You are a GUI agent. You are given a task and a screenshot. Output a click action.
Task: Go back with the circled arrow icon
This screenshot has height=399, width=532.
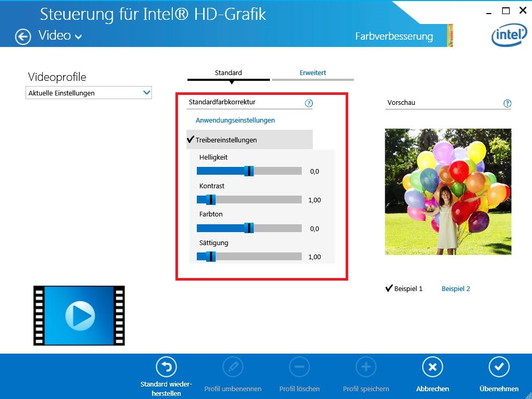point(23,37)
